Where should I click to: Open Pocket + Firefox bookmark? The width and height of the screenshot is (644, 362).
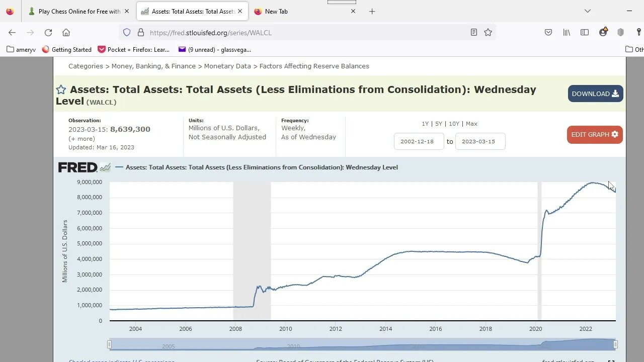click(x=134, y=49)
